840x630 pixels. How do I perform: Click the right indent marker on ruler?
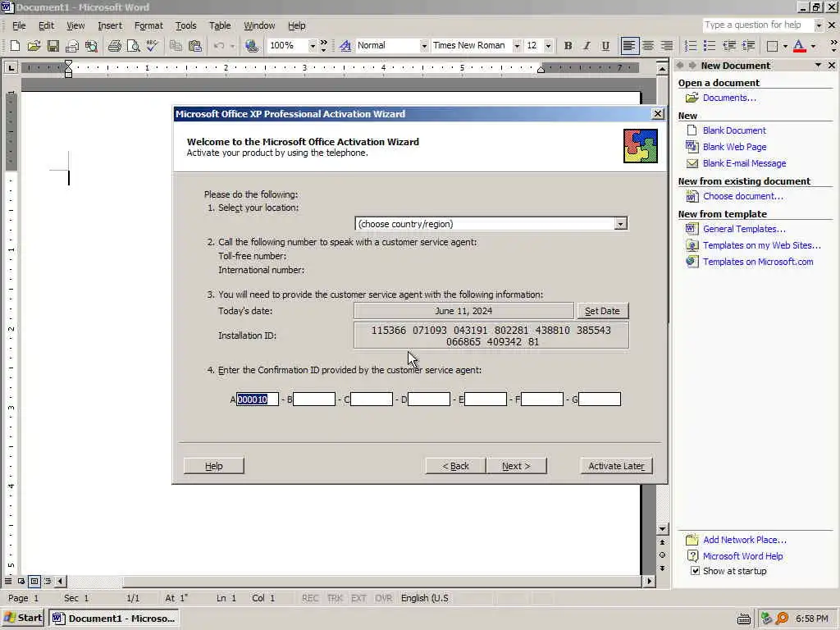(541, 70)
